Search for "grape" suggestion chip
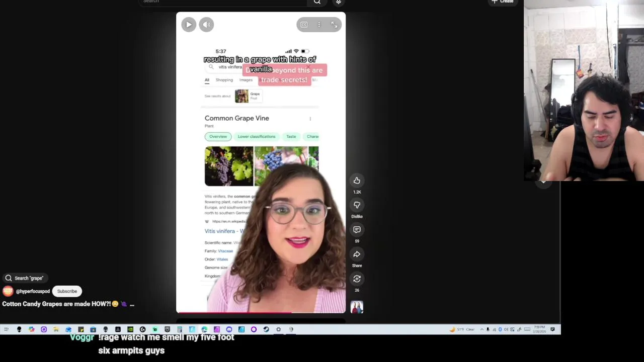This screenshot has width=644, height=362. point(24,278)
